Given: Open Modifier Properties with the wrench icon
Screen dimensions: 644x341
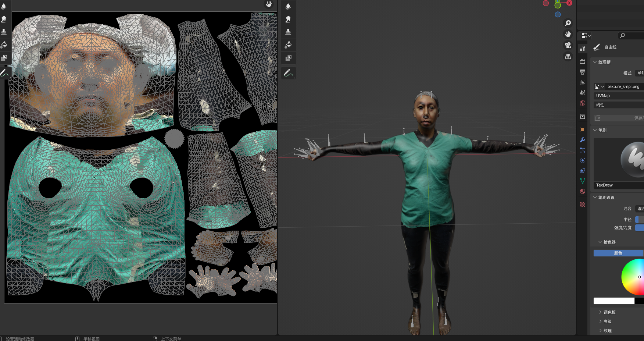Looking at the screenshot, I should 583,140.
